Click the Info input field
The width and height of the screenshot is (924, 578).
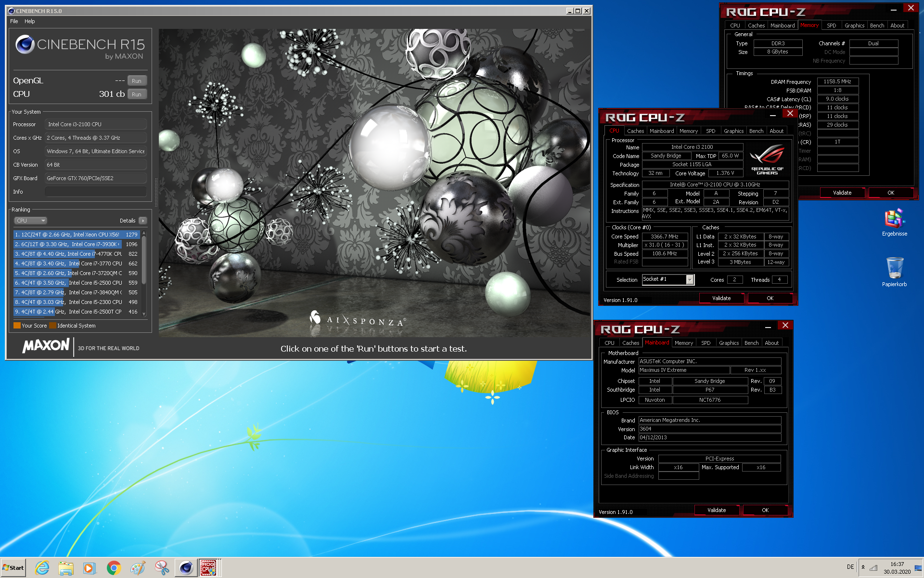click(x=95, y=192)
